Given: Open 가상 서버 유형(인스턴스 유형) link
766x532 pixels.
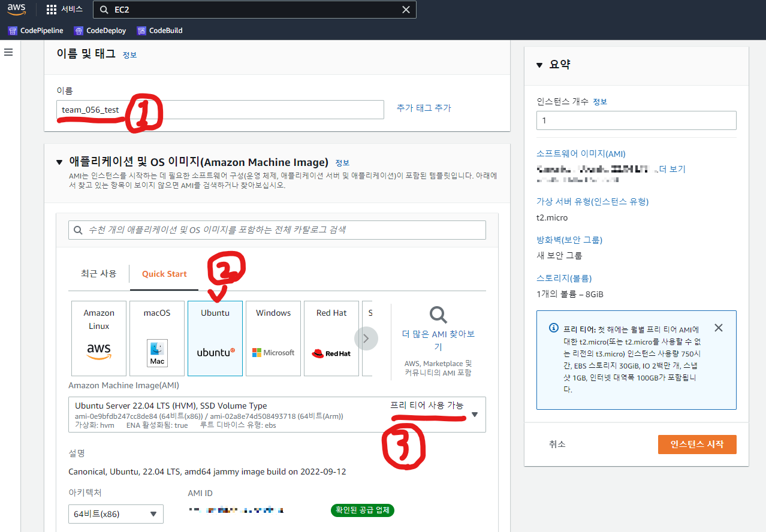Looking at the screenshot, I should (x=592, y=202).
